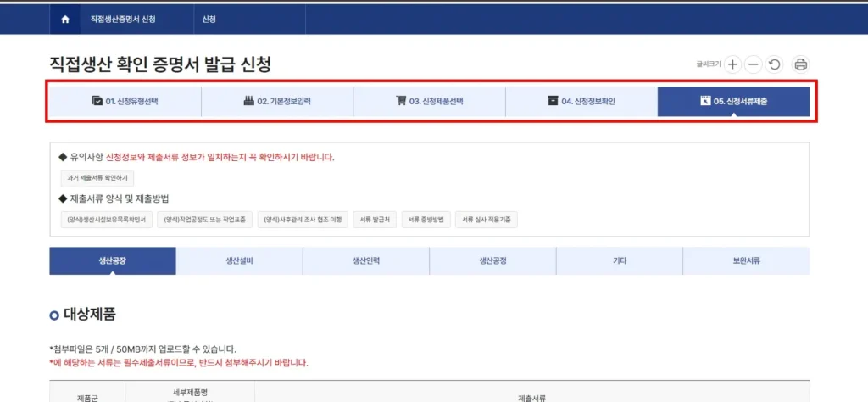Go to step 04. 신청정보확인
Image resolution: width=868 pixels, height=402 pixels.
pyautogui.click(x=581, y=102)
